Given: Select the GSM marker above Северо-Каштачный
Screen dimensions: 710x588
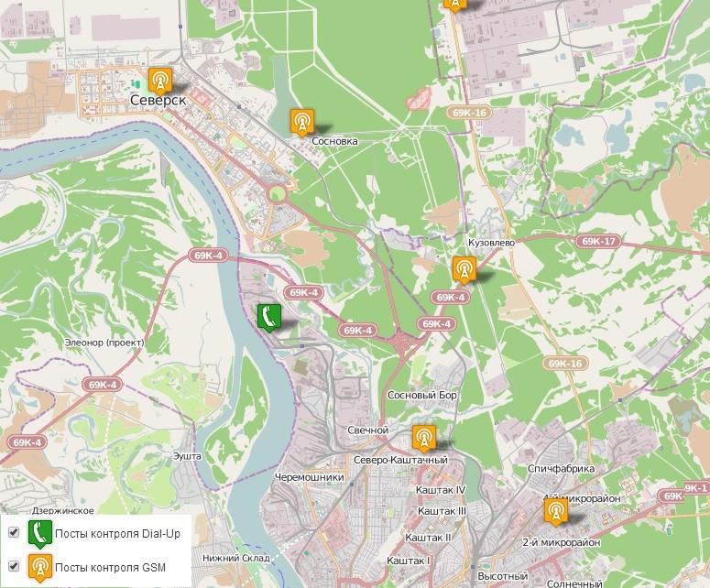Looking at the screenshot, I should [423, 438].
